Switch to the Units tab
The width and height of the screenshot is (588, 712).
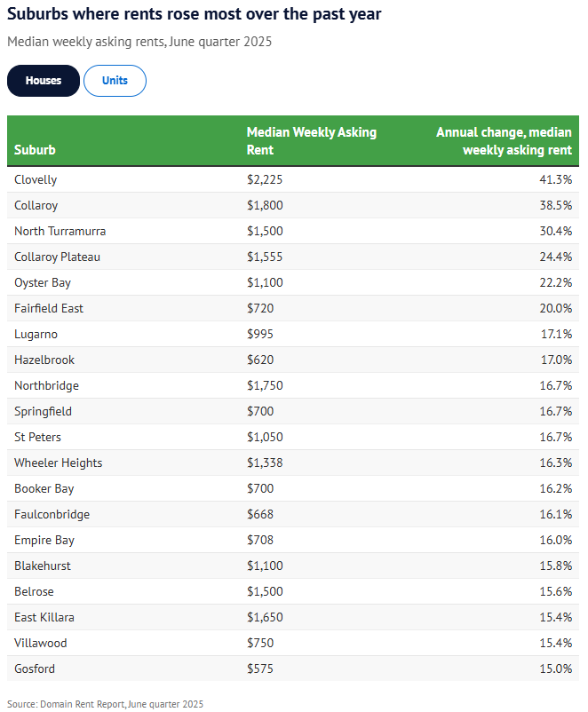[x=115, y=81]
